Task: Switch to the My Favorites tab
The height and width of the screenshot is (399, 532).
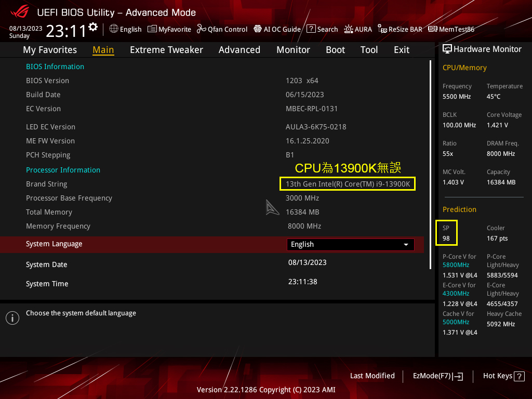Action: [50, 50]
